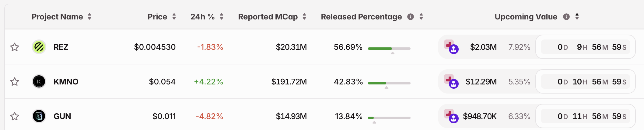Toggle the star for KMNO watchlist
644x130 pixels.
(x=15, y=82)
